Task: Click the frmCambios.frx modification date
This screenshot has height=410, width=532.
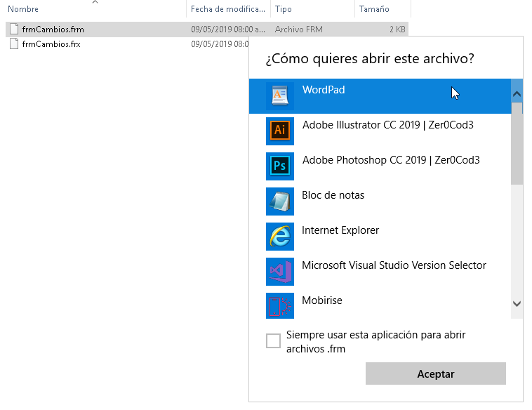Action: tap(220, 44)
